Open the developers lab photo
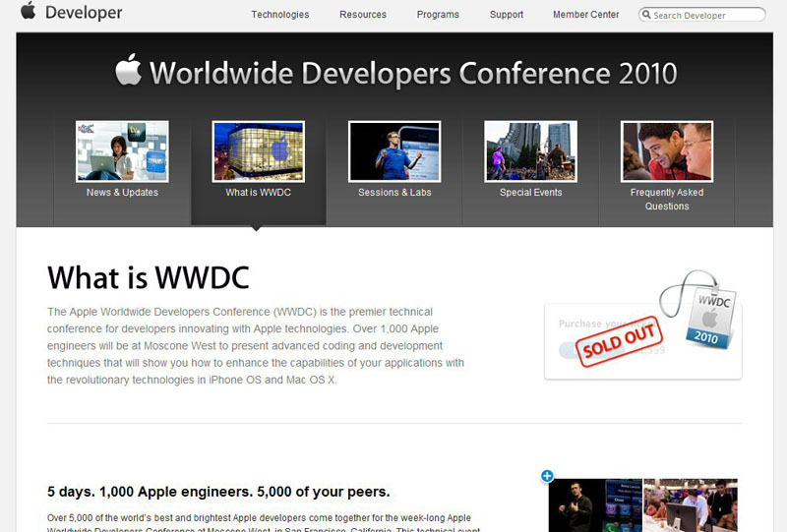Screen dimensions: 787x532 click(x=691, y=505)
